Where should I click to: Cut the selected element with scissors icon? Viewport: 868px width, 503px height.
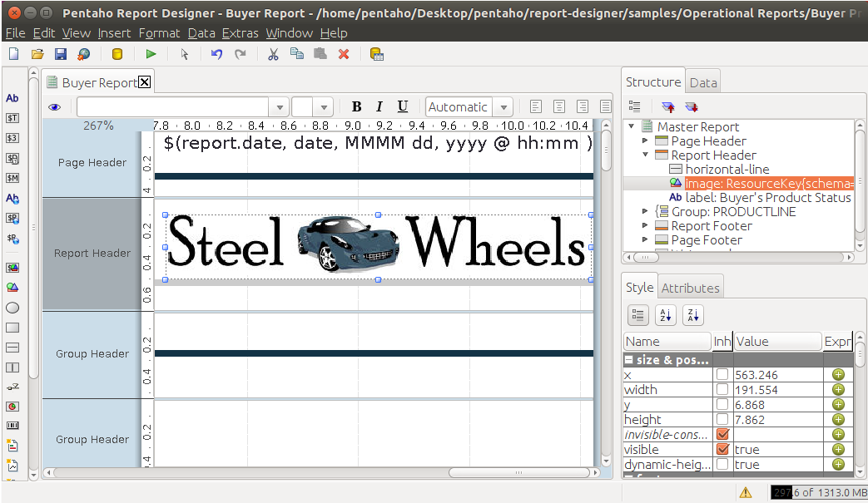pos(273,54)
